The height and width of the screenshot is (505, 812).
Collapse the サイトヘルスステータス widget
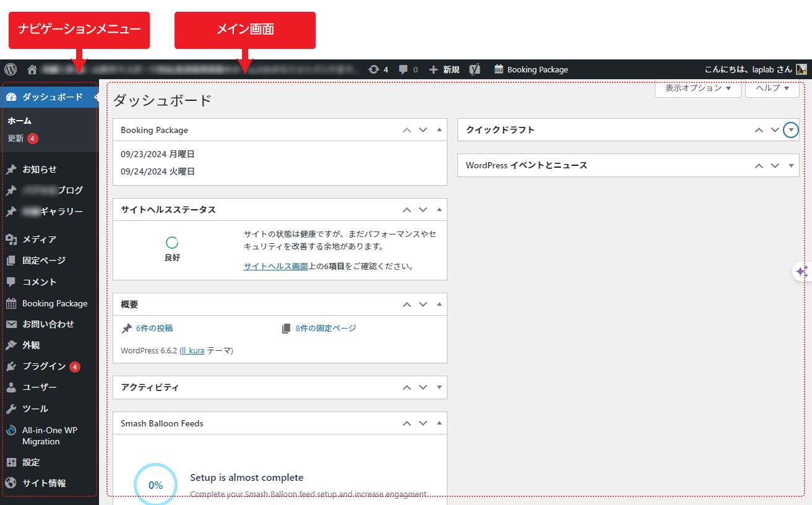click(x=439, y=209)
